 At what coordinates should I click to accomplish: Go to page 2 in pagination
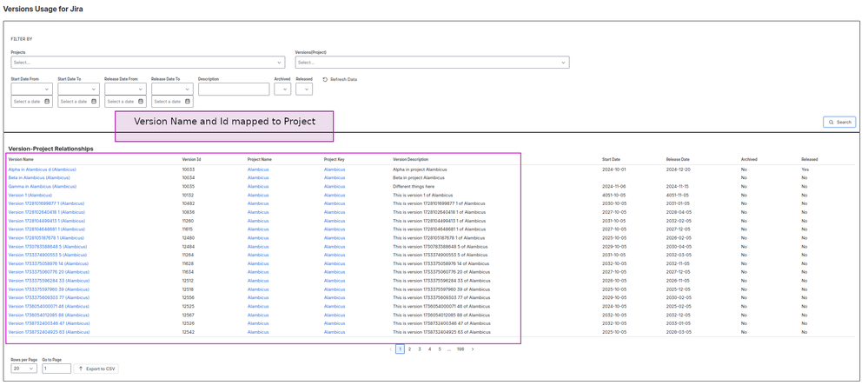pyautogui.click(x=409, y=349)
